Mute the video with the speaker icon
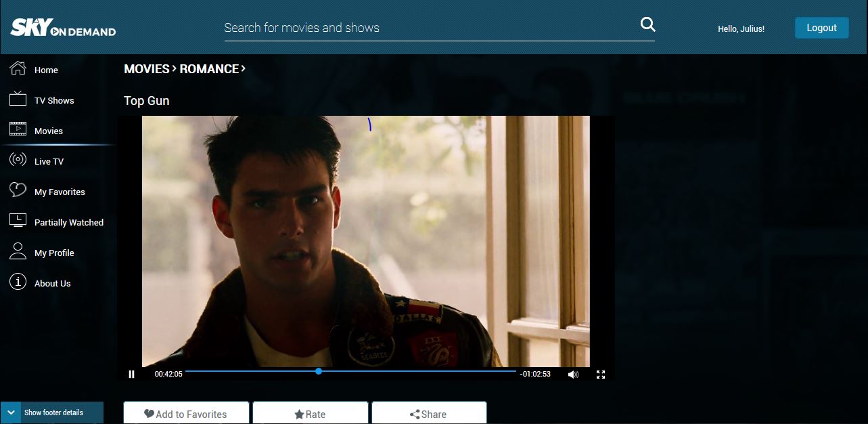Image resolution: width=868 pixels, height=424 pixels. point(573,374)
